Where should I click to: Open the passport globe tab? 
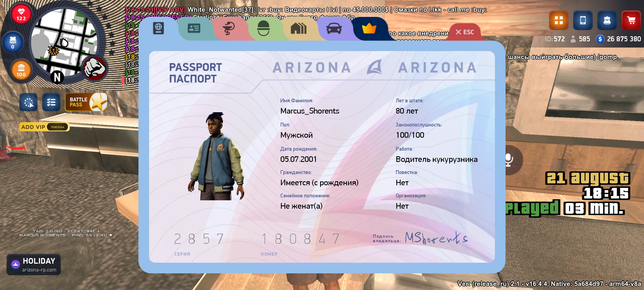(158, 28)
